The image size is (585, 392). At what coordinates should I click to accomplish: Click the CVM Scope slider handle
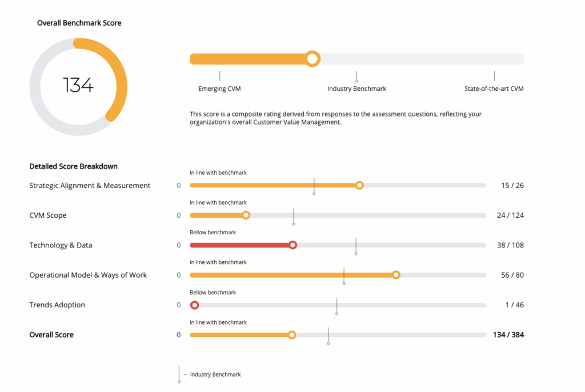point(246,215)
